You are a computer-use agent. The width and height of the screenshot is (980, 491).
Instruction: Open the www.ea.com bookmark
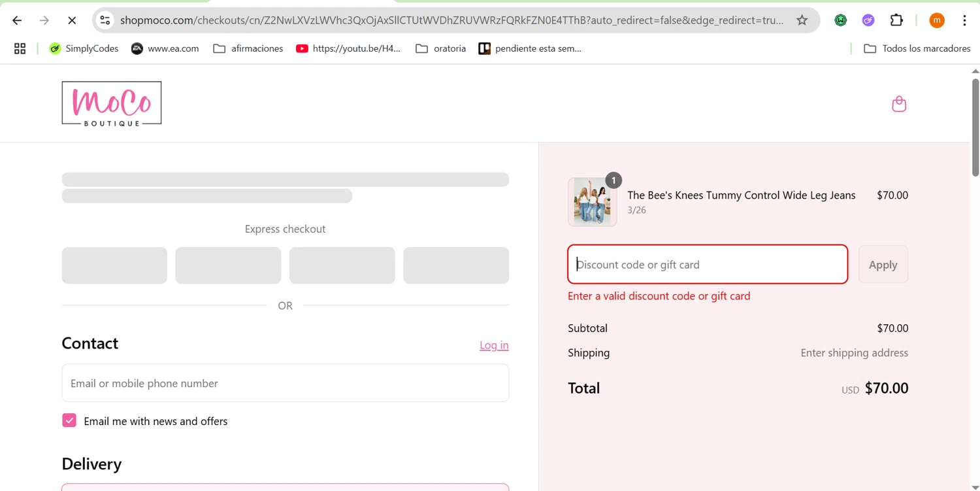[x=165, y=48]
